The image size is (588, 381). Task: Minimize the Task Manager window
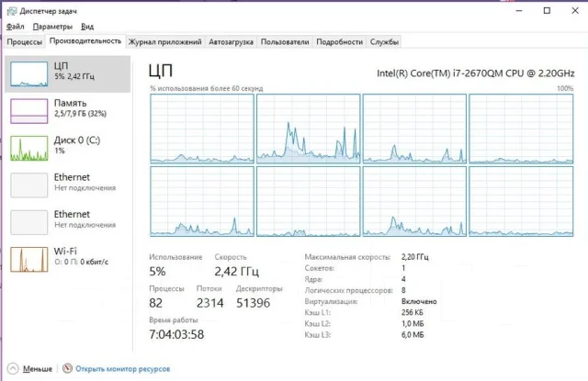click(519, 11)
